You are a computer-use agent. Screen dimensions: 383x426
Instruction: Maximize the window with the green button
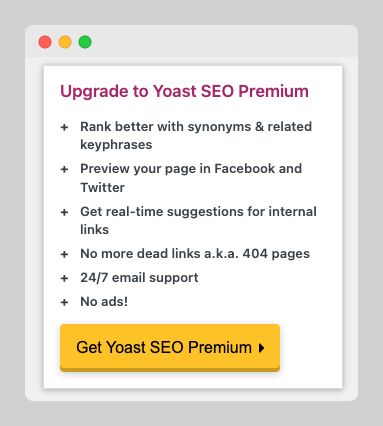(x=85, y=42)
